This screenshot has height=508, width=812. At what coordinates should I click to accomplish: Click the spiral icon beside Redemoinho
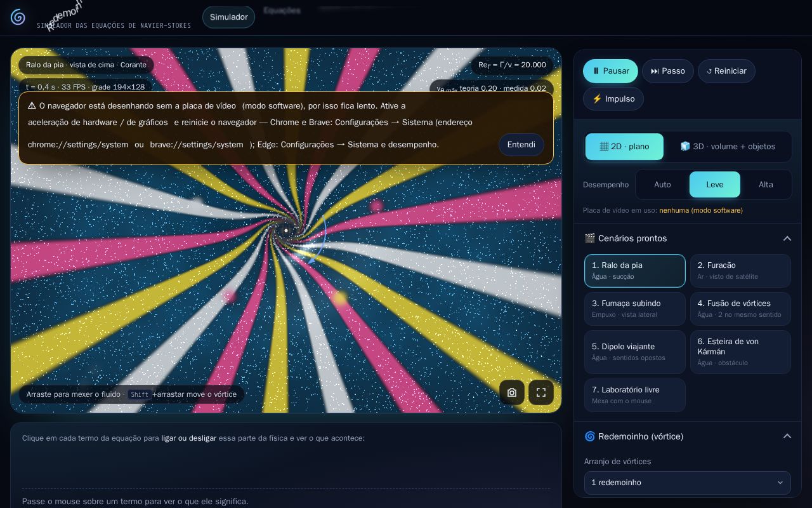click(x=590, y=436)
